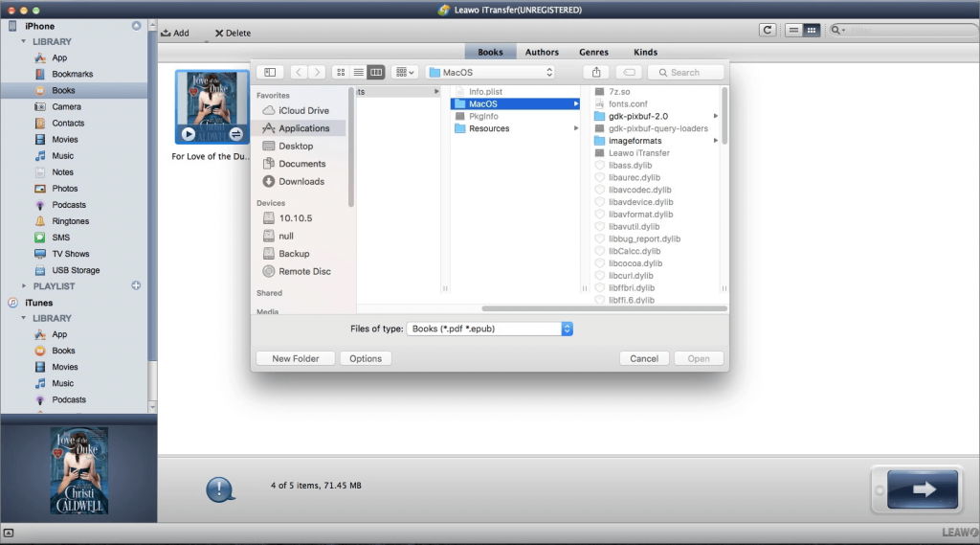Select the iPhone Podcasts icon
980x545 pixels.
[x=40, y=205]
